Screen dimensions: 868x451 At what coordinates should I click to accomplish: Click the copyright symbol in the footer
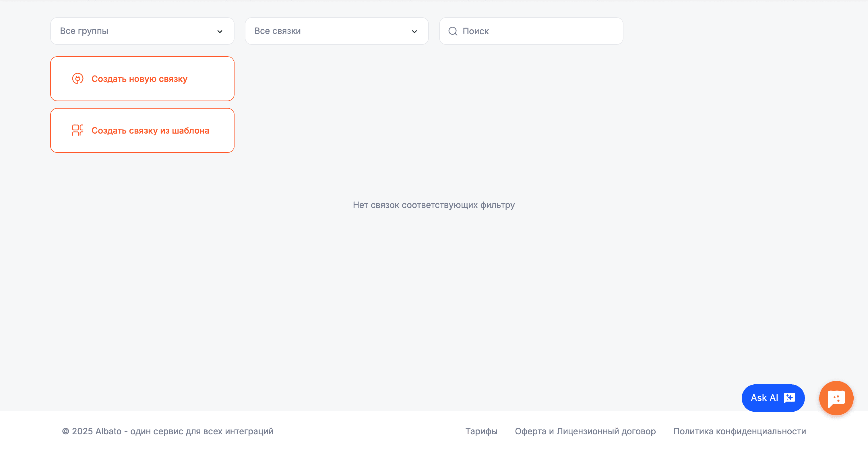coord(65,431)
